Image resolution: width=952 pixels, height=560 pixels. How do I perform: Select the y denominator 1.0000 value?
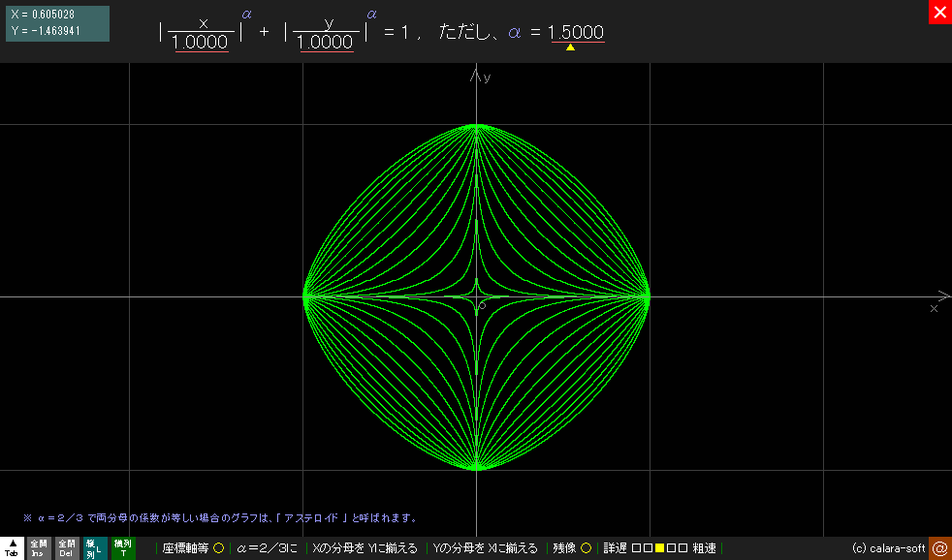(x=325, y=43)
